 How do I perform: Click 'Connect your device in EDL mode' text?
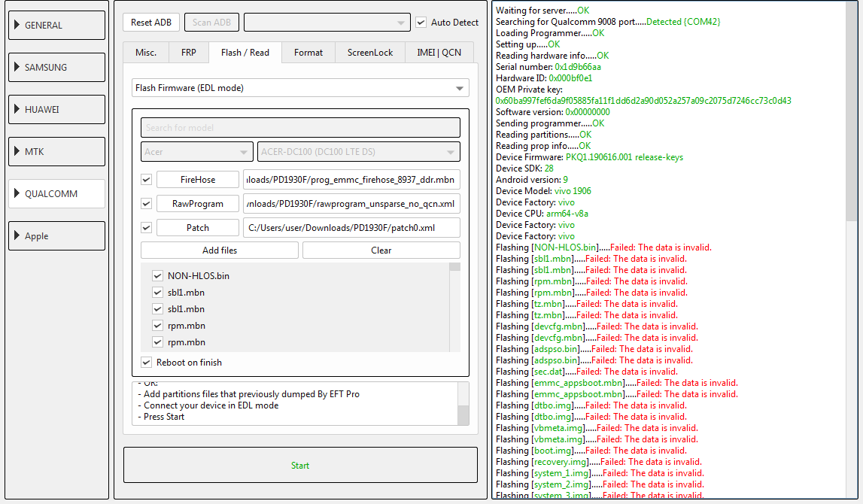(211, 405)
